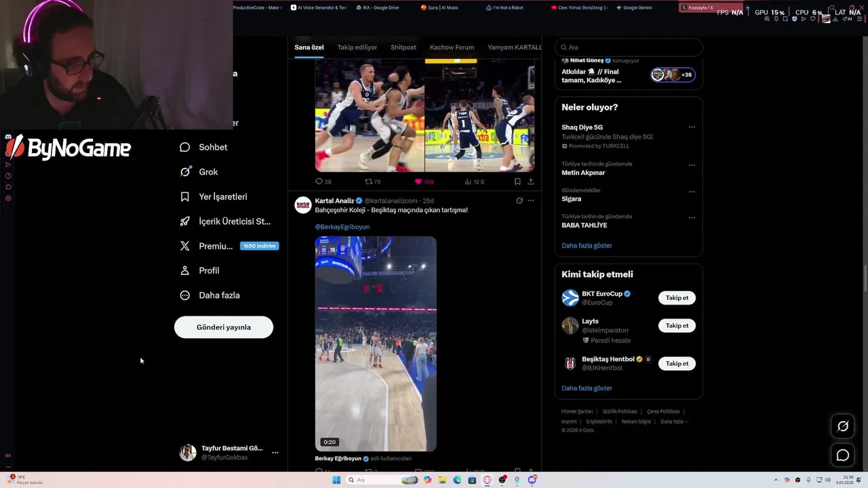The width and height of the screenshot is (868, 488).
Task: Click repost icon showing 79
Action: pyautogui.click(x=369, y=182)
